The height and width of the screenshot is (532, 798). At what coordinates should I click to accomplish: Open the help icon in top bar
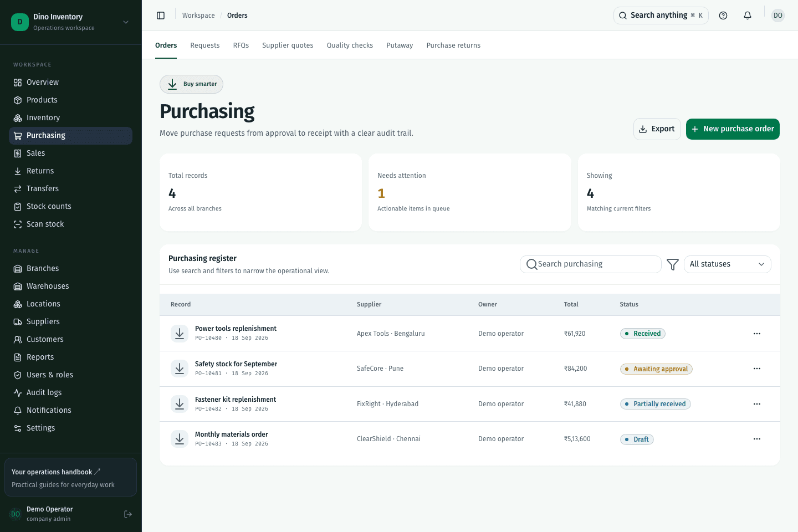pos(723,16)
